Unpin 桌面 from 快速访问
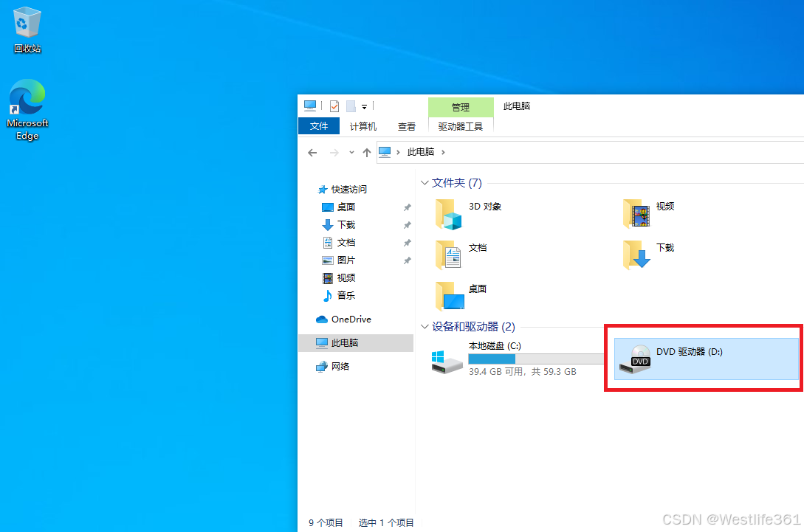This screenshot has width=804, height=532. click(x=406, y=207)
